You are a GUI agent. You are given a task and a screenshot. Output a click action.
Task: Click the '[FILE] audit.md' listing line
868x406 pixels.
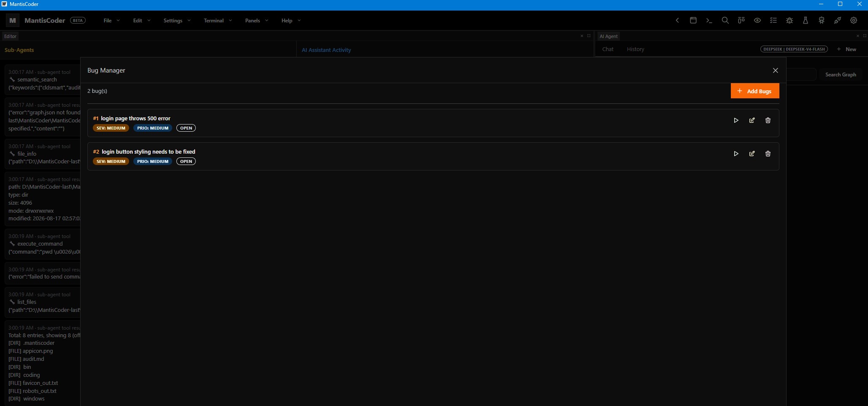26,359
